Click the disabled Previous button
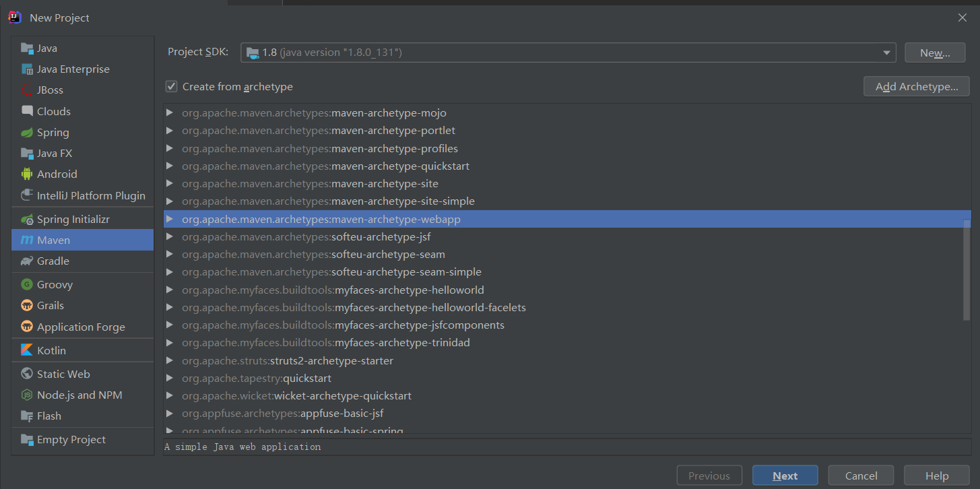Viewport: 980px width, 489px height. pyautogui.click(x=709, y=476)
